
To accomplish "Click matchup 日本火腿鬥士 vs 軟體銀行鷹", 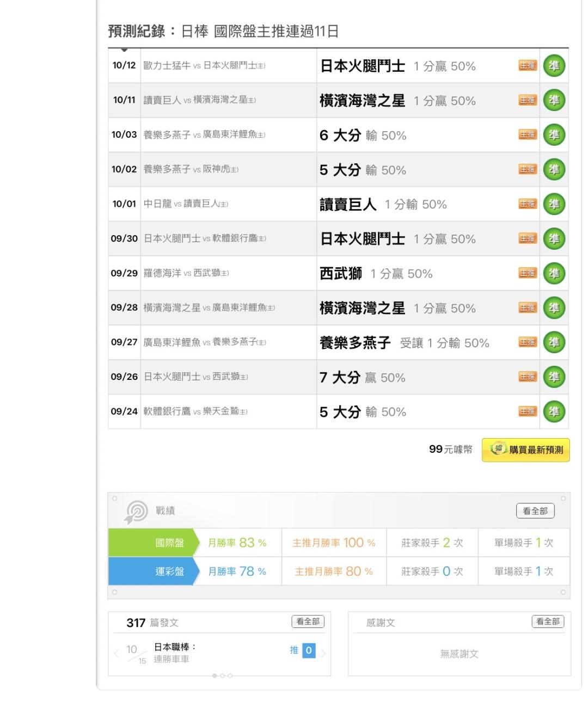I will click(x=205, y=238).
